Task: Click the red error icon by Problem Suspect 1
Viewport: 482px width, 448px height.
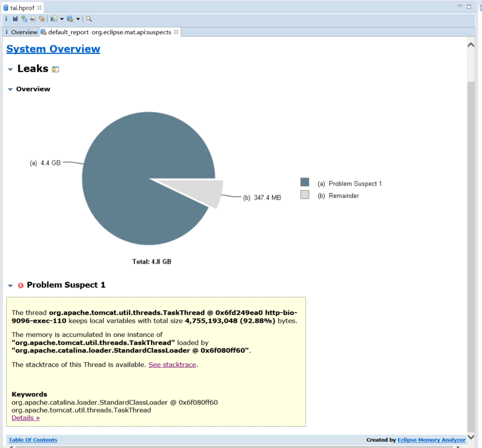Action: tap(21, 285)
